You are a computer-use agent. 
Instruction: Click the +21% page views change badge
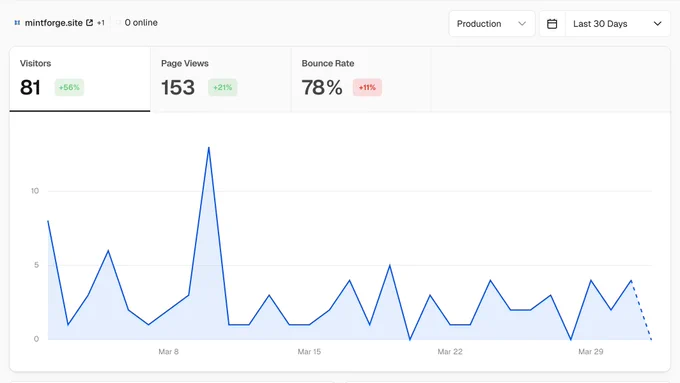coord(222,87)
